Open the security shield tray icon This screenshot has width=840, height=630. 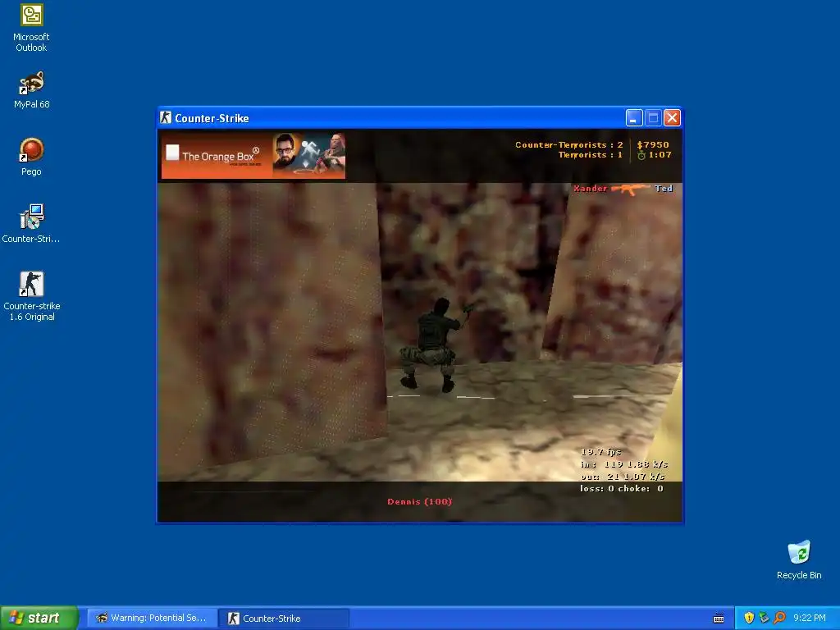[x=749, y=618]
